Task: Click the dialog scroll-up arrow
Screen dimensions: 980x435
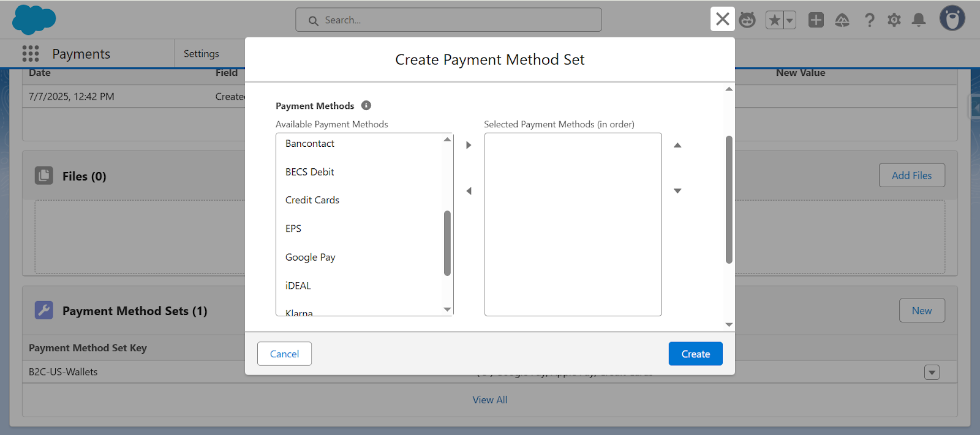Action: (729, 89)
